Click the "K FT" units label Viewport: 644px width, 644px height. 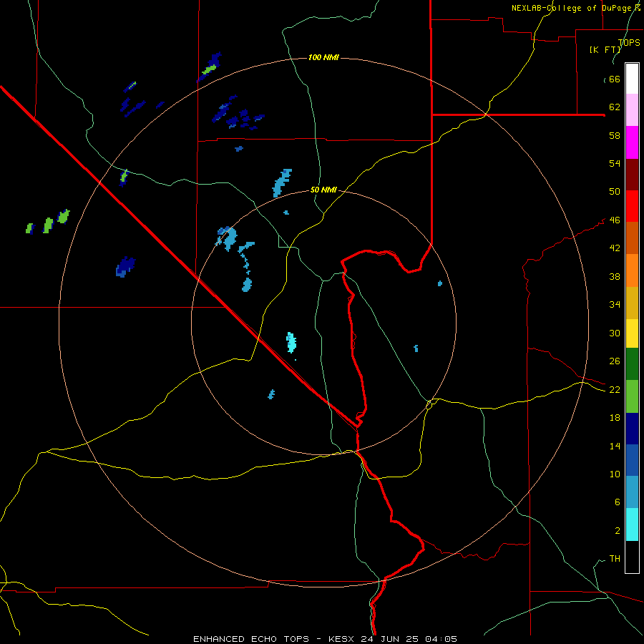605,50
